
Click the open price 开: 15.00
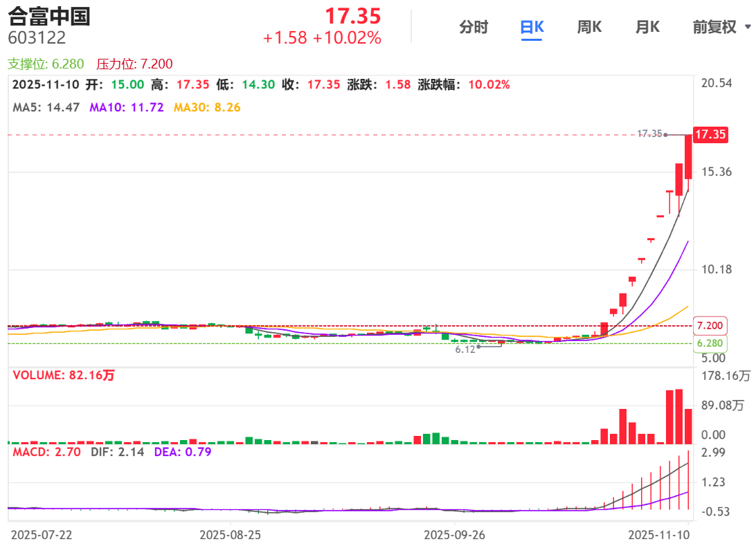tap(115, 85)
